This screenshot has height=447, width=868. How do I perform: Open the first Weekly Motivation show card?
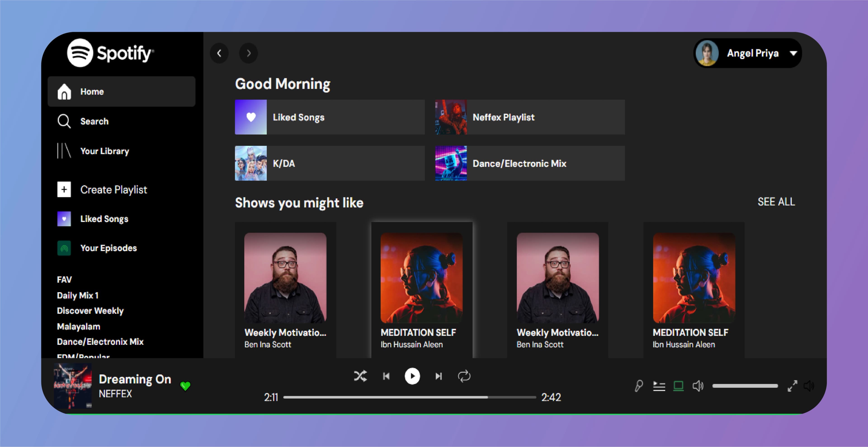[285, 290]
